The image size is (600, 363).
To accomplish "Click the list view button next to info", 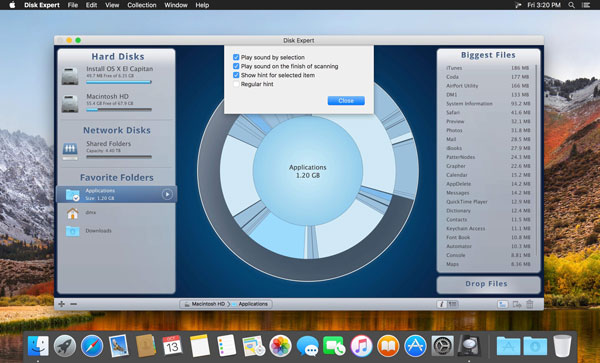I will click(453, 304).
